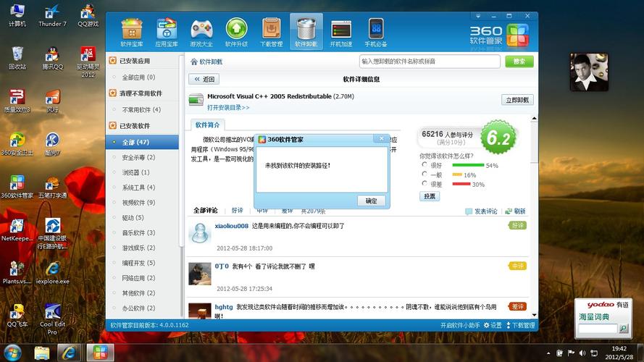Open QQ飞车 desktop icon

pyautogui.click(x=17, y=315)
